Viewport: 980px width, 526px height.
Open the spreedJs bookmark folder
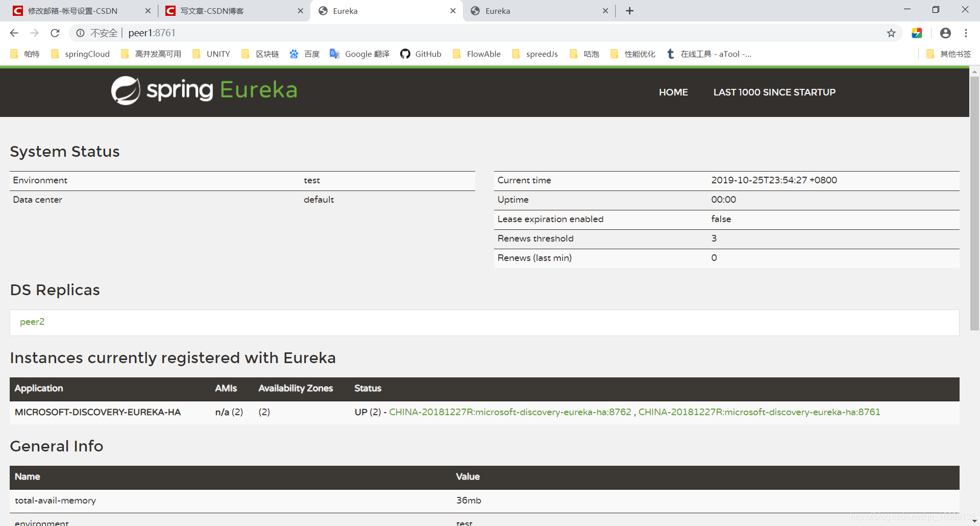click(535, 54)
